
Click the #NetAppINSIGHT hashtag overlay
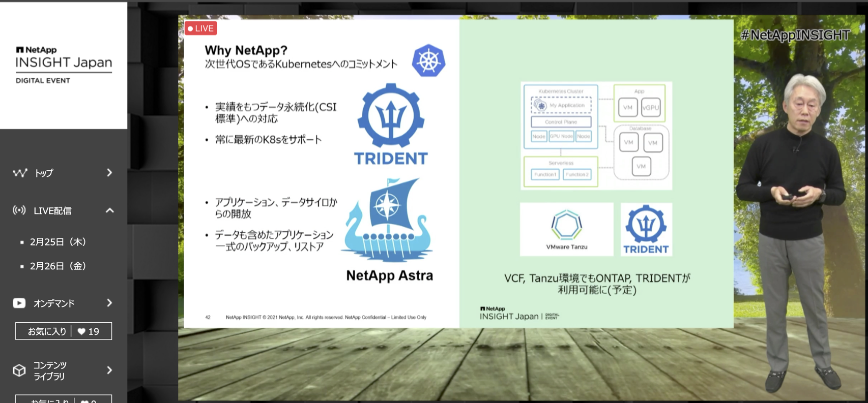coord(795,35)
